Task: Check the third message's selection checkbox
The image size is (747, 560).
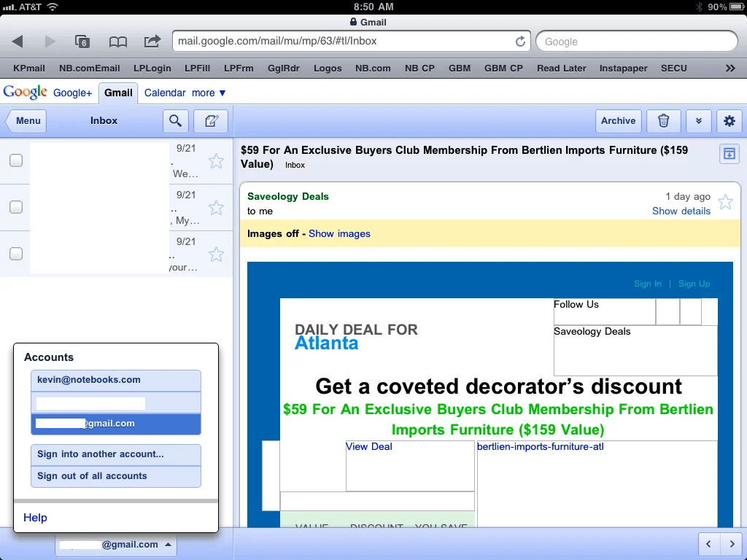Action: tap(15, 254)
